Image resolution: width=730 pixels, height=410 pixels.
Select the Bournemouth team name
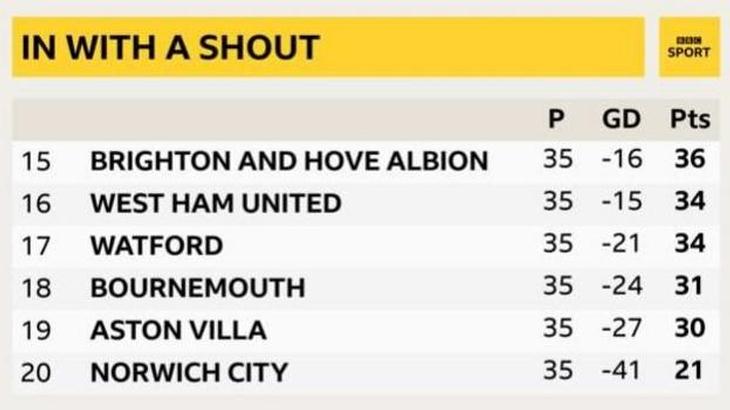pos(197,288)
